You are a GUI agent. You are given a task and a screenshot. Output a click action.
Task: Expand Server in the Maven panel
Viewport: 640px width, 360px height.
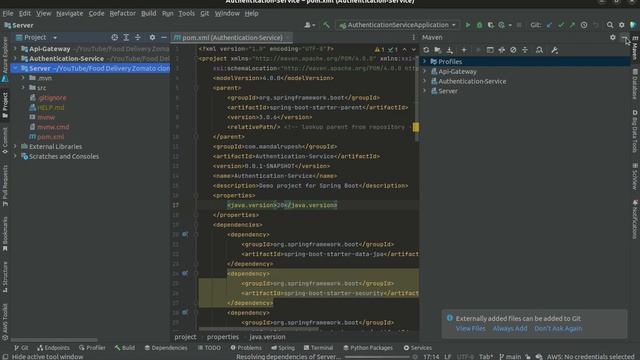pyautogui.click(x=425, y=91)
